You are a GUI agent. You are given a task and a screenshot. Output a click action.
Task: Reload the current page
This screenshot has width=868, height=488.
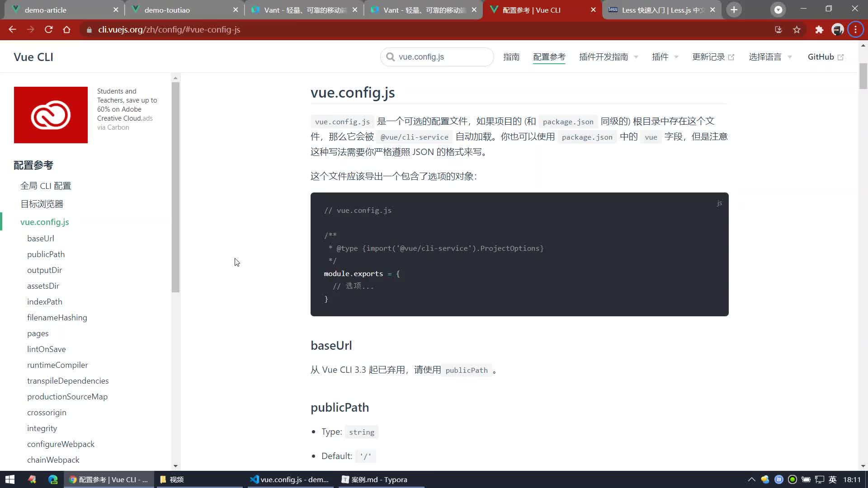pos(48,30)
